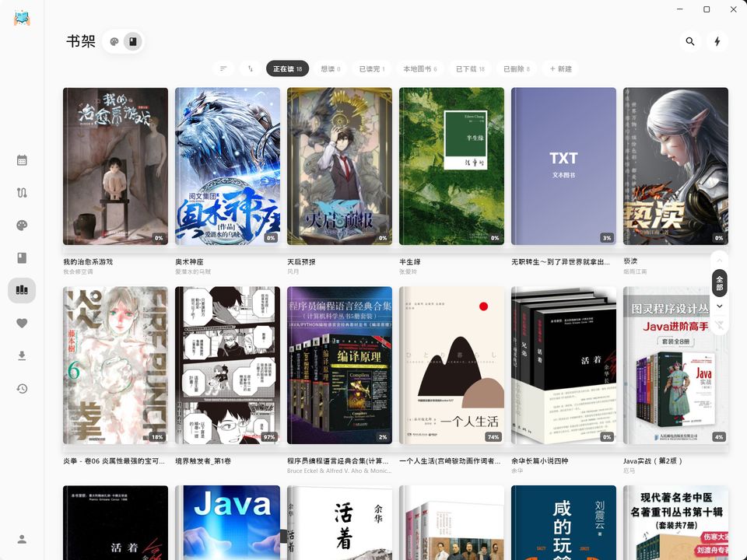Screen dimensions: 747x560
Task: Click the down chevron in floating panel
Action: [x=719, y=306]
